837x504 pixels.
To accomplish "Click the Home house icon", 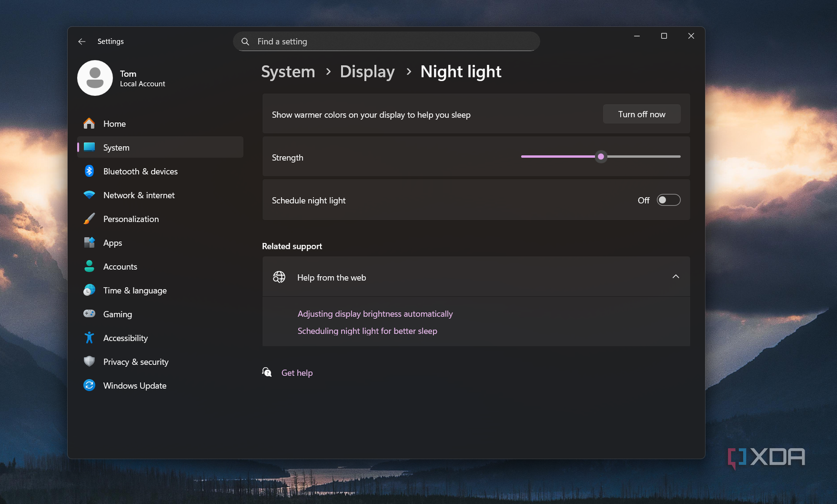I will pos(89,123).
